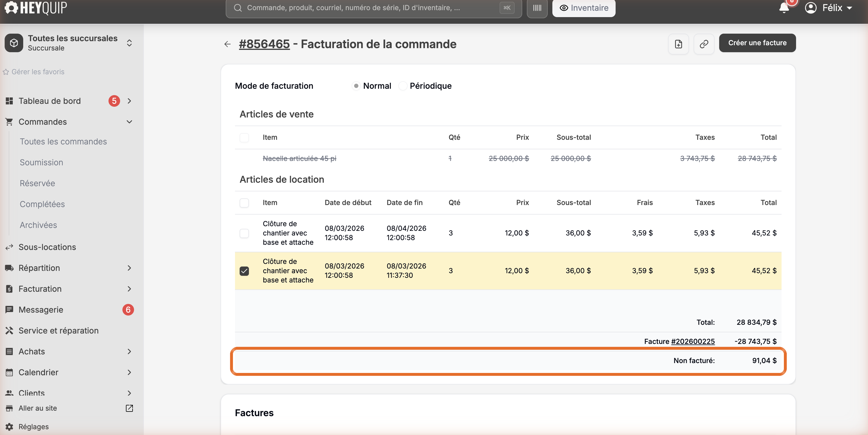Viewport: 868px width, 435px height.
Task: Expand the Facturation chevron
Action: [129, 289]
